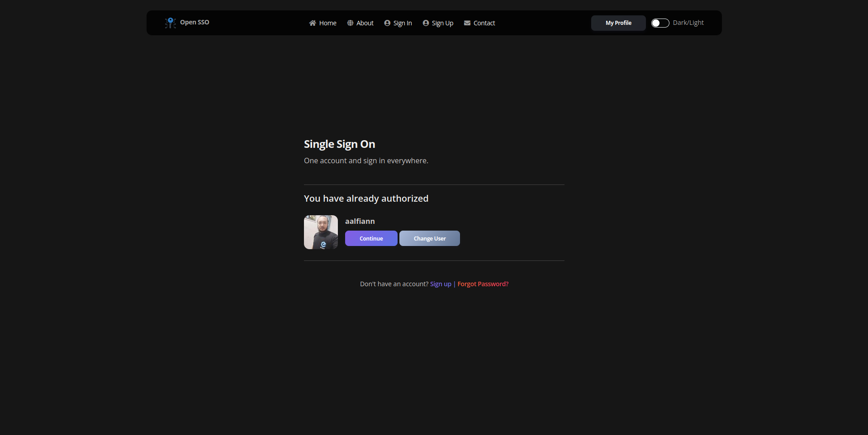Open the Sign In page

click(402, 23)
